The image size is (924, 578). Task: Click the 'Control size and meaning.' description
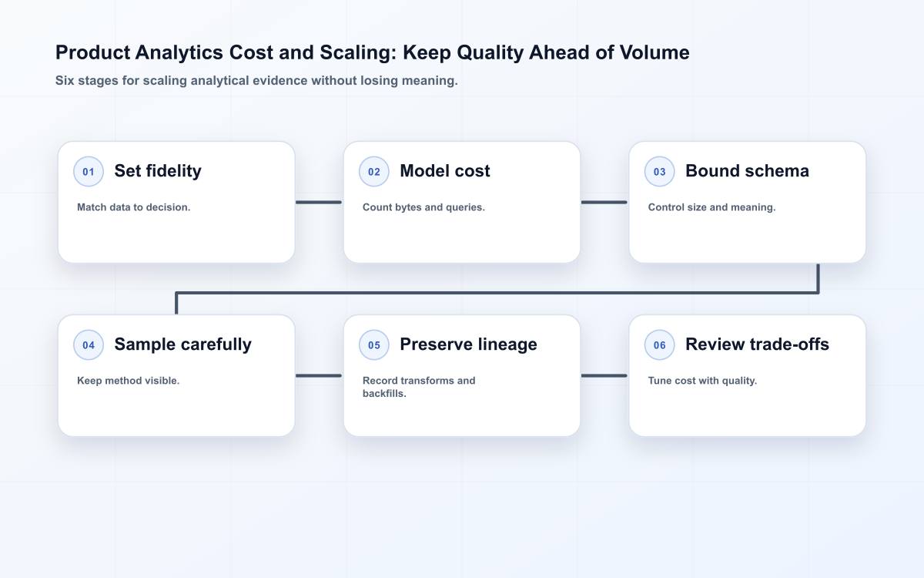point(711,207)
